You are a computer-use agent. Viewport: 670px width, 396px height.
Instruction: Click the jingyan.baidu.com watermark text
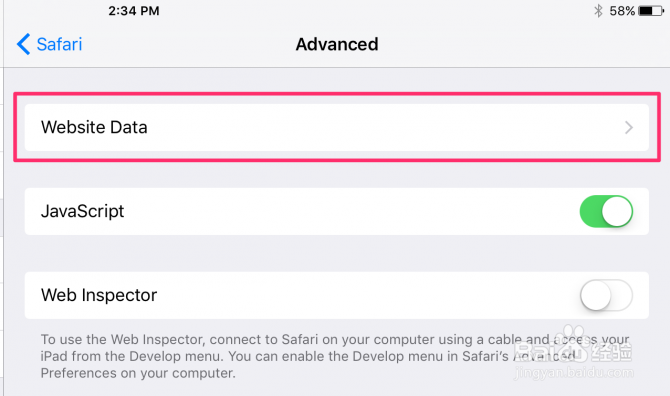click(573, 373)
